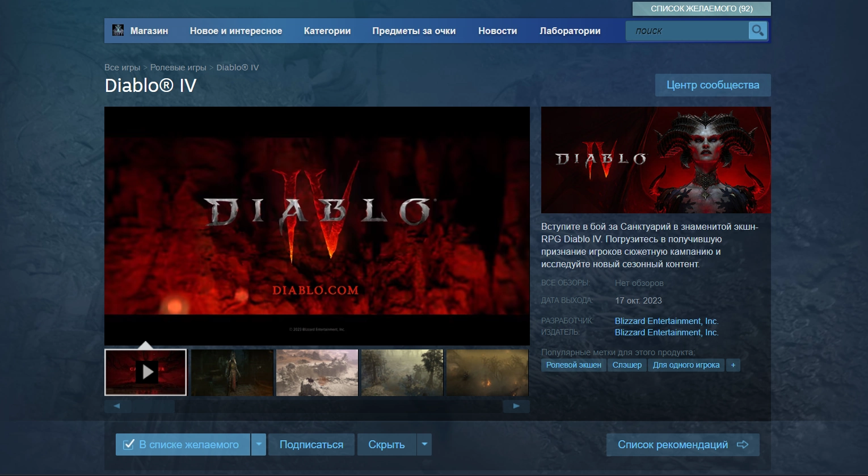The width and height of the screenshot is (868, 476).
Task: Open the wishlist dropdown arrow
Action: pyautogui.click(x=258, y=444)
